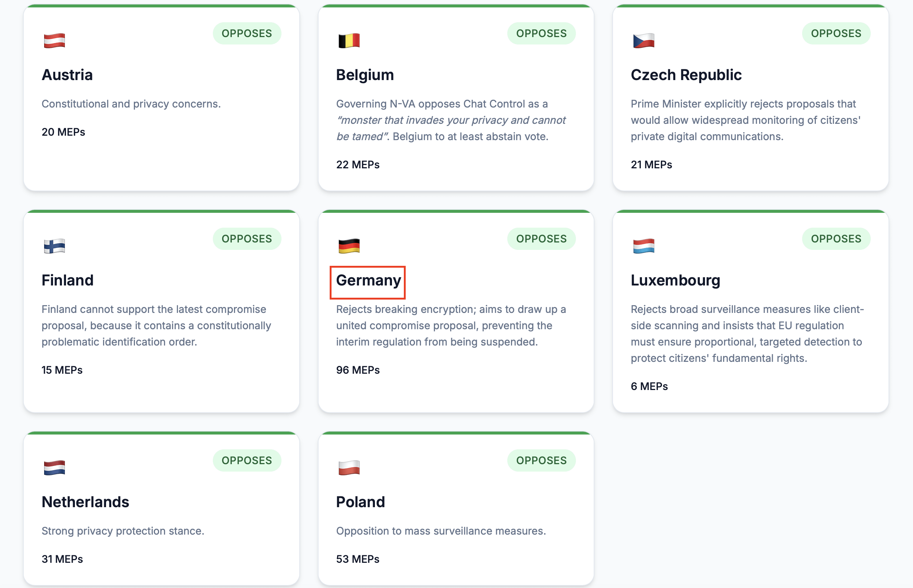Click the OPPOSES badge on Austria card
This screenshot has height=588, width=913.
[x=247, y=33]
